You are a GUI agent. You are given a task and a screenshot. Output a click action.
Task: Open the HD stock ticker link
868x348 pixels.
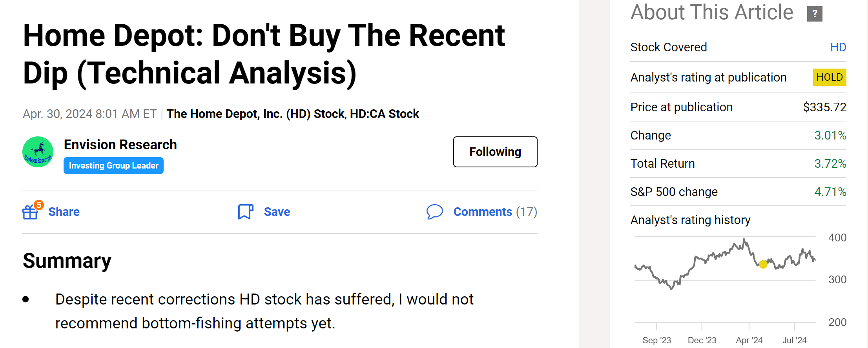[838, 47]
